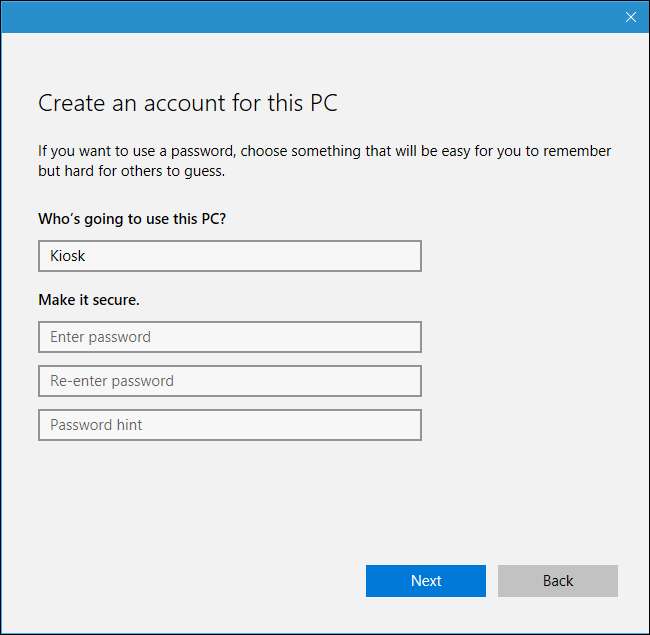Click the "Password hint" placeholder text

coord(96,425)
